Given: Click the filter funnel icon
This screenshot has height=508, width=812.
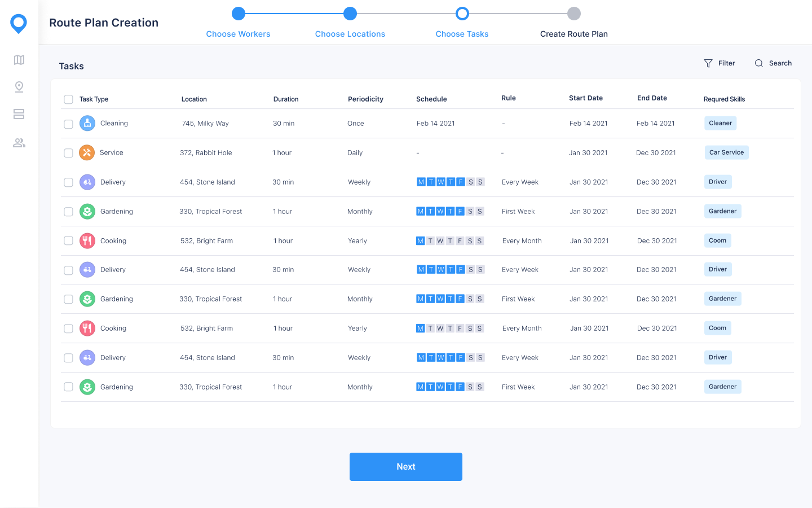Looking at the screenshot, I should point(708,63).
